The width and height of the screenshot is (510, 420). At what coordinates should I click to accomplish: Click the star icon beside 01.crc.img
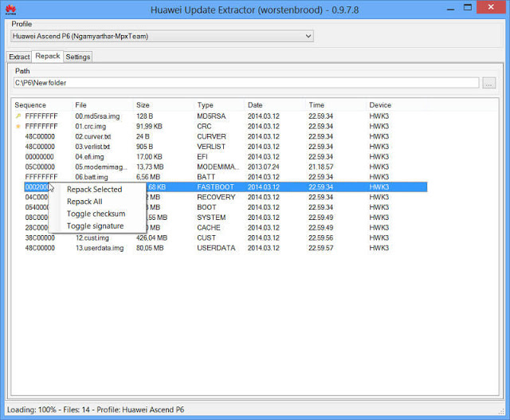pos(18,126)
